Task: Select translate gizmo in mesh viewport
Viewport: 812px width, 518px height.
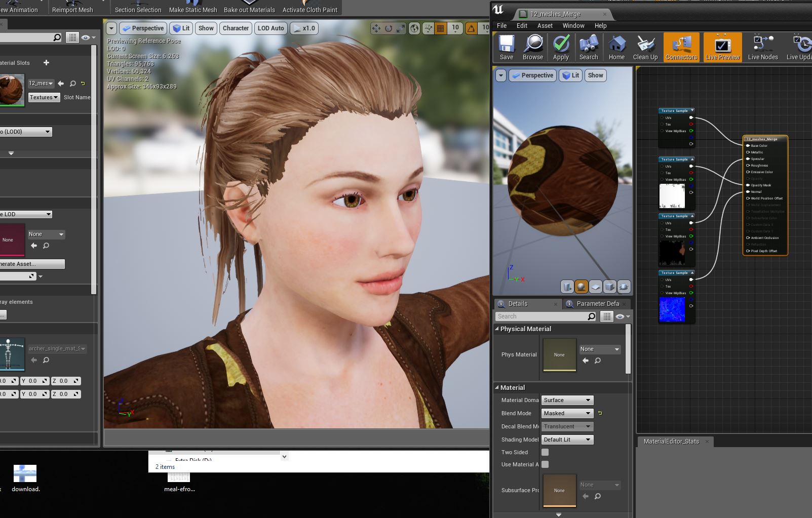Action: [x=376, y=28]
